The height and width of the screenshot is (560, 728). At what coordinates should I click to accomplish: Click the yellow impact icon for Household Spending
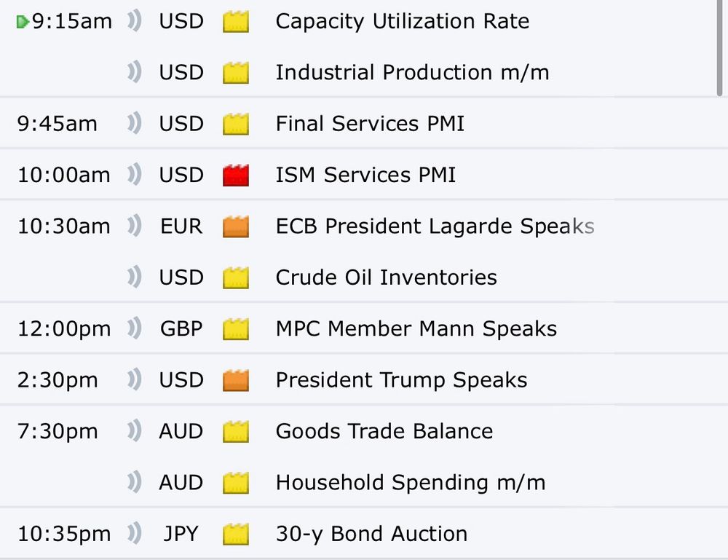235,483
